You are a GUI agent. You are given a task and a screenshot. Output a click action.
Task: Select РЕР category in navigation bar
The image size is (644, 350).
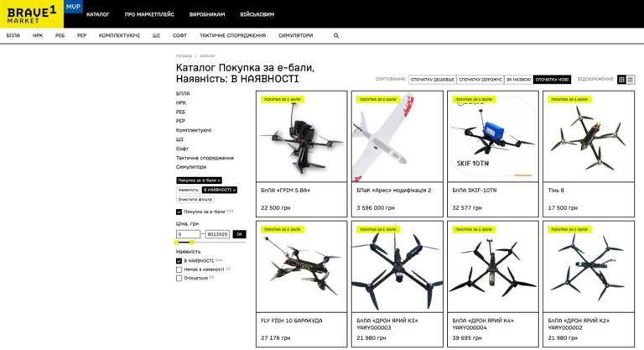click(x=81, y=36)
